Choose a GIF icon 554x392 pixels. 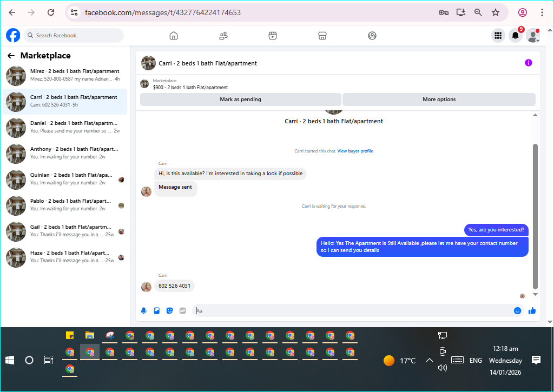coord(183,311)
